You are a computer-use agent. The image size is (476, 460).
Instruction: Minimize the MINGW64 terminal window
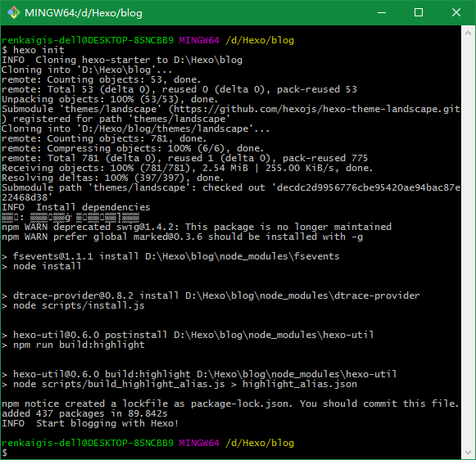pyautogui.click(x=382, y=13)
